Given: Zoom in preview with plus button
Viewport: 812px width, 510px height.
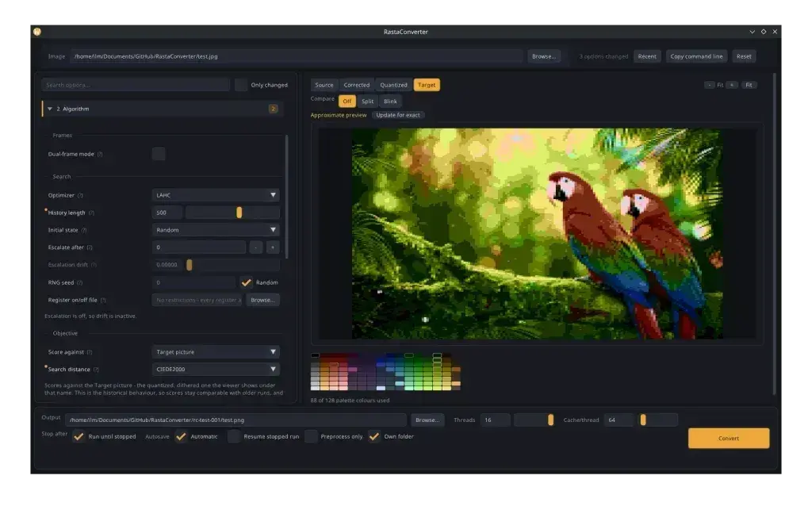Looking at the screenshot, I should pos(732,85).
